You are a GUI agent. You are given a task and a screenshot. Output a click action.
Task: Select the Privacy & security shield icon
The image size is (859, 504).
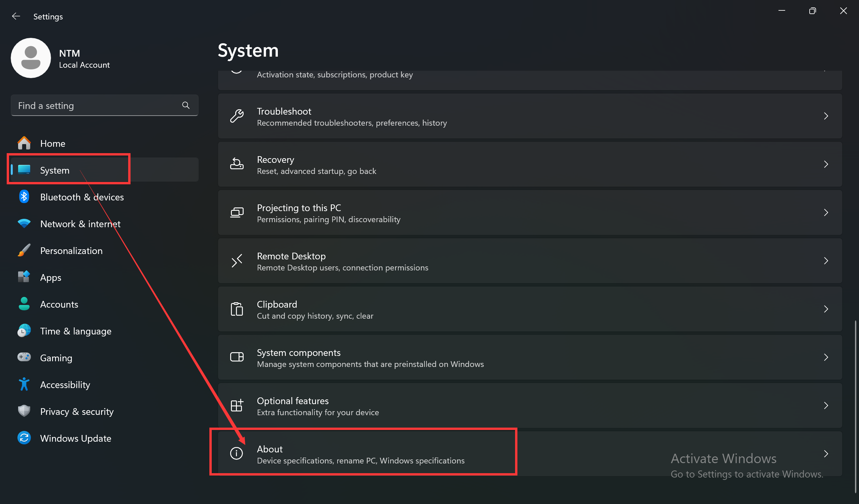[x=24, y=411]
